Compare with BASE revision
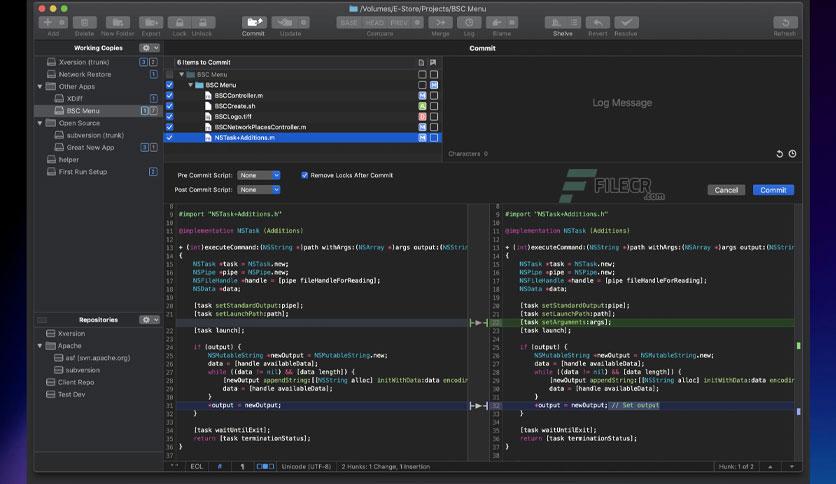This screenshot has width=836, height=484. pos(349,22)
